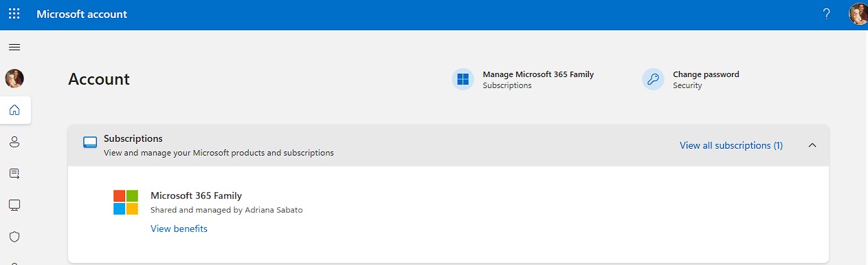Open the app launcher waffle grid
The image size is (868, 265).
click(14, 14)
